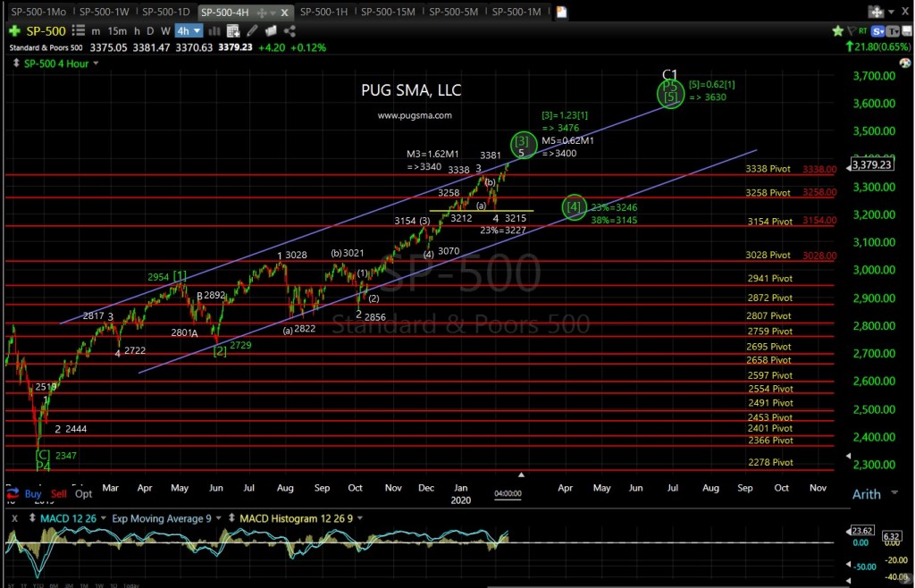Screen dimensions: 915x588
Task: Click the 3028 Pivot label
Action: (x=768, y=255)
